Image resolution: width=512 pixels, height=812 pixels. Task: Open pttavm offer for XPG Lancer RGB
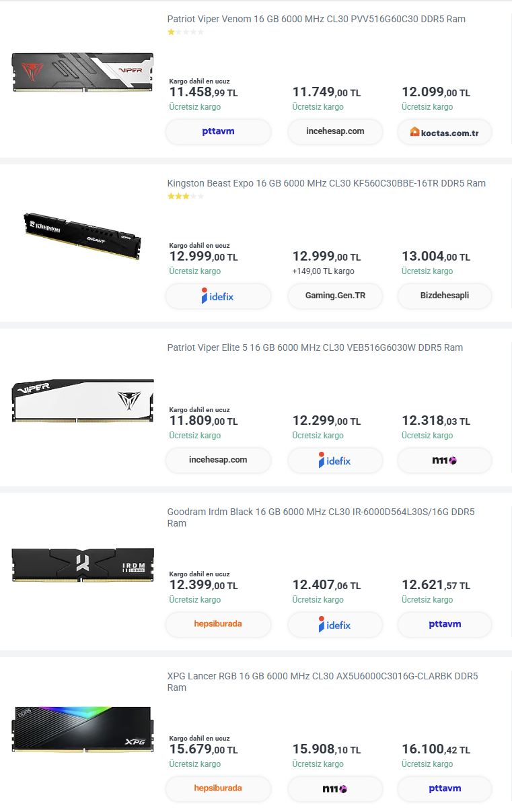[445, 788]
